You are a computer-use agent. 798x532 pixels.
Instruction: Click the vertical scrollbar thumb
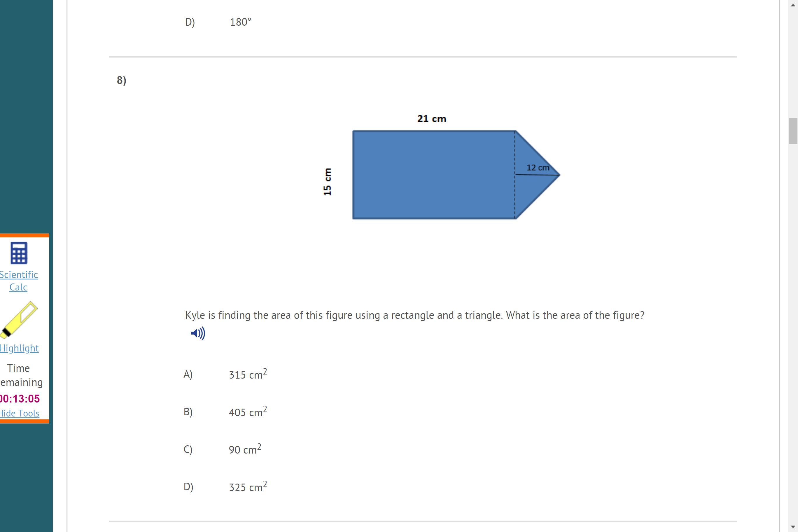(792, 131)
